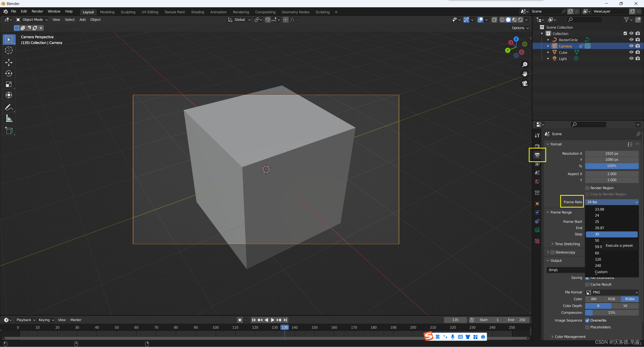644x347 pixels.
Task: Select the Move tool in toolbar
Action: [9, 62]
